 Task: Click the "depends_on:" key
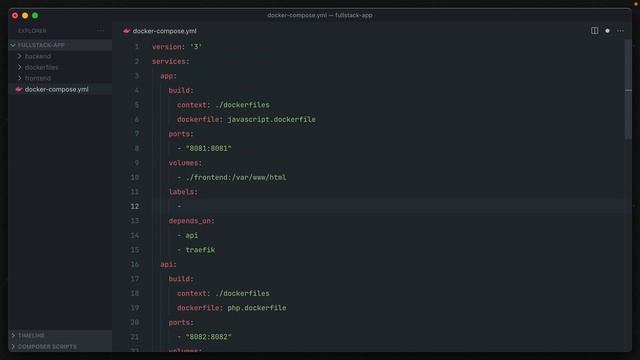[191, 221]
